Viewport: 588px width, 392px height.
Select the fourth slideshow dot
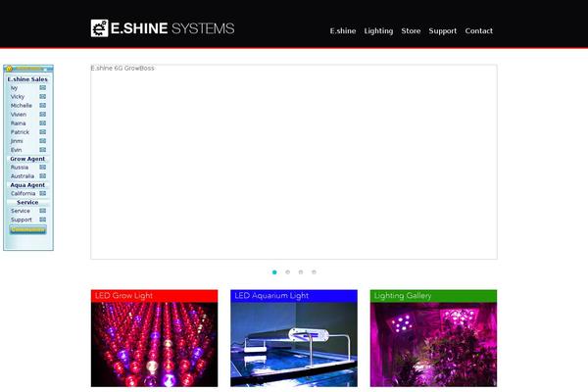(x=314, y=272)
